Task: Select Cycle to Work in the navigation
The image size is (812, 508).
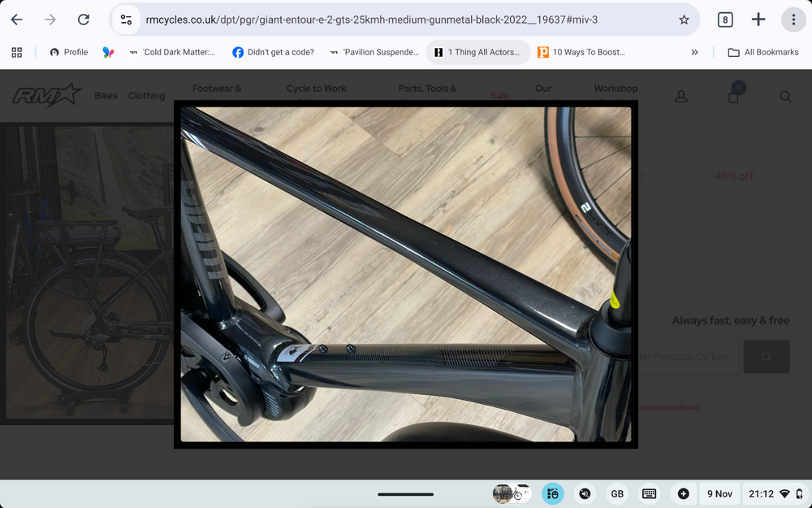Action: (316, 89)
